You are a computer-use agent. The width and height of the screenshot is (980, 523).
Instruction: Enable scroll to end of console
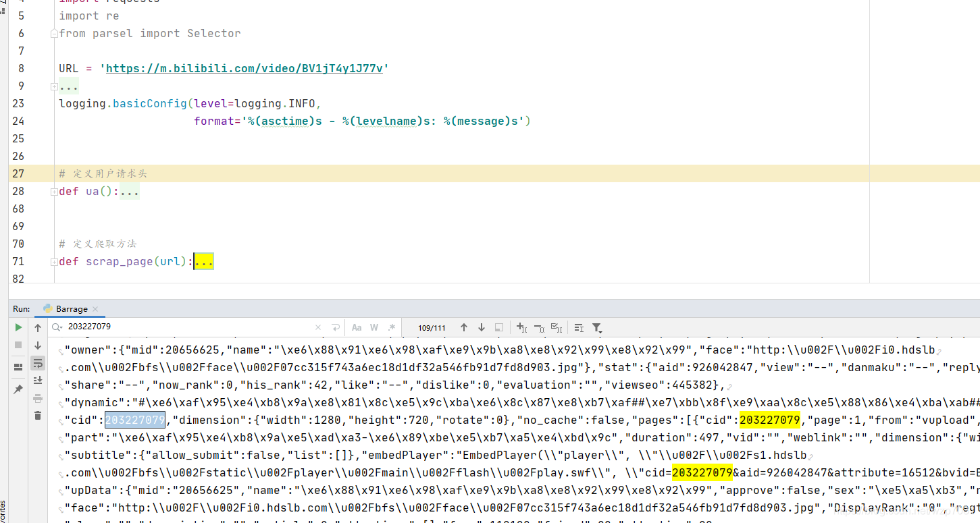pos(38,381)
